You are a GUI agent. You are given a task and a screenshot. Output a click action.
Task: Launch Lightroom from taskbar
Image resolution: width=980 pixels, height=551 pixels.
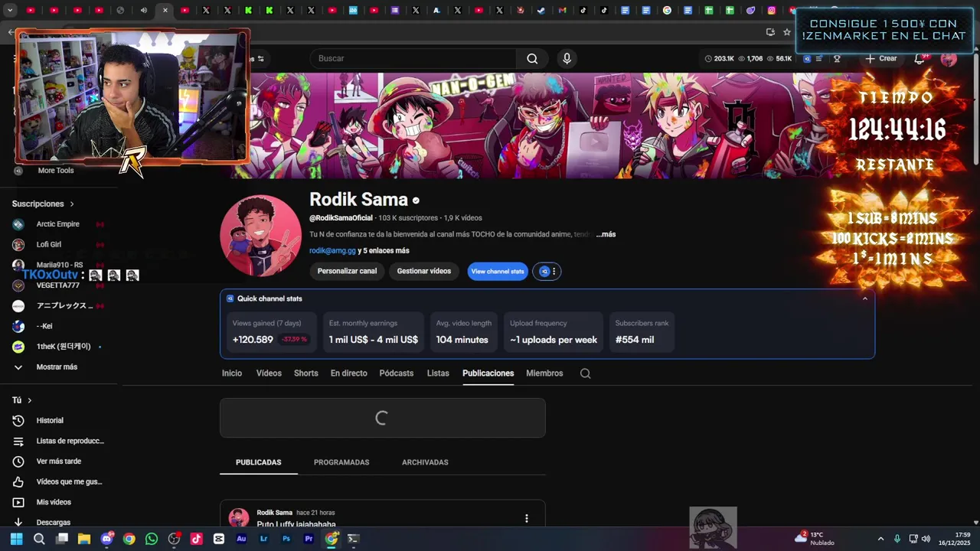264,539
